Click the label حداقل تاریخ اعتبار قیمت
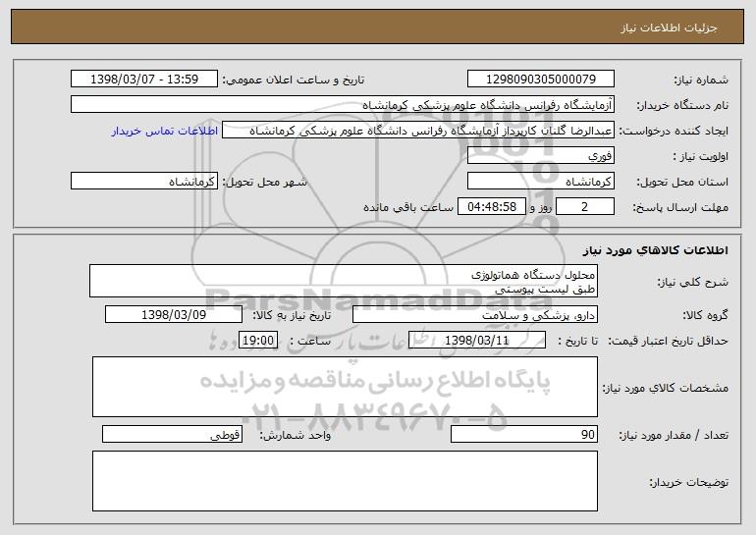756x535 pixels. click(x=668, y=341)
